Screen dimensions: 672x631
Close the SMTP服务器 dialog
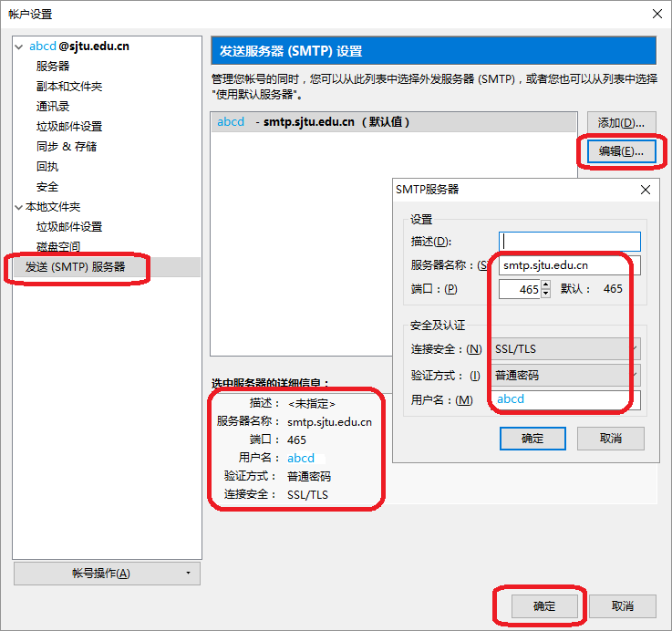point(646,190)
